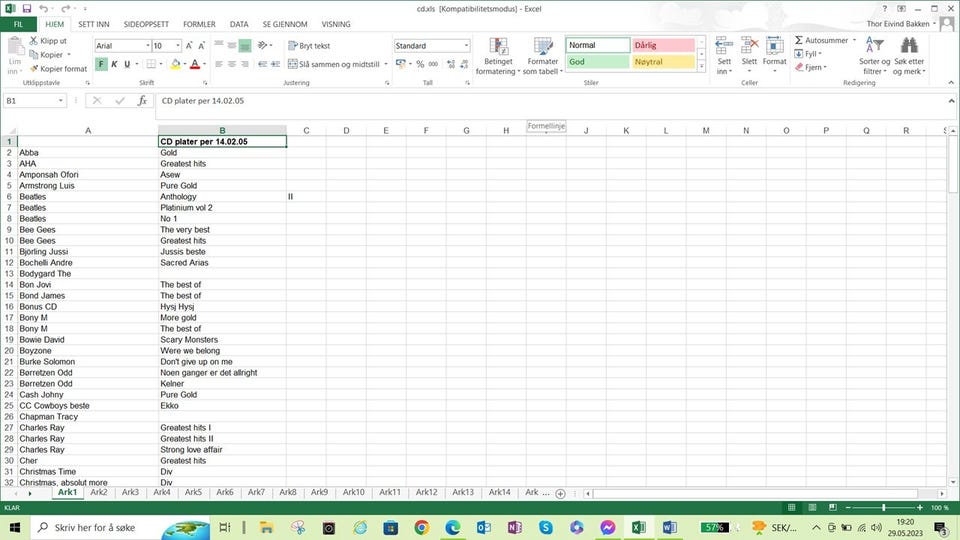Click the Slett cells icon
Viewport: 960px width, 540px height.
pyautogui.click(x=749, y=46)
